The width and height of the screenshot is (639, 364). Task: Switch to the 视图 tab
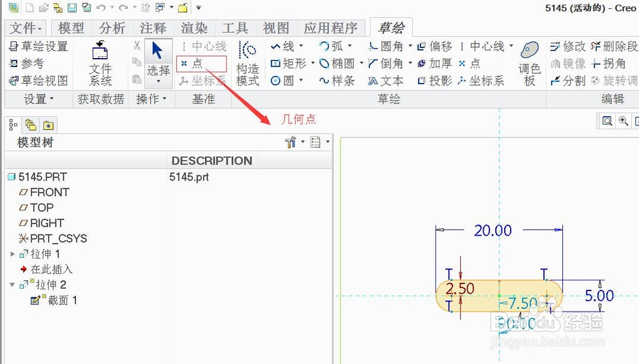pyautogui.click(x=276, y=28)
